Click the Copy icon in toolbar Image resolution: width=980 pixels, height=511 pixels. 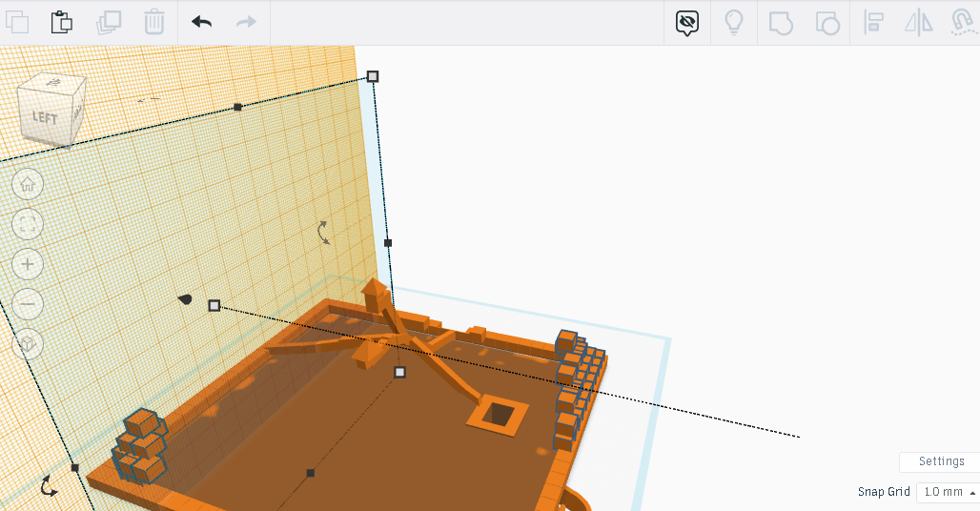click(17, 23)
